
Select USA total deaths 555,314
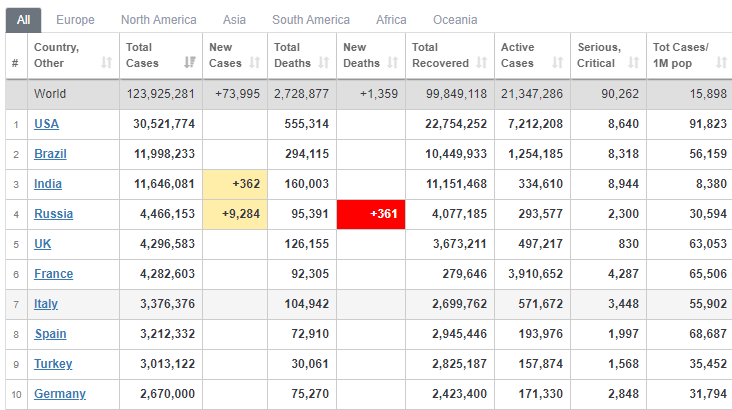pos(307,124)
